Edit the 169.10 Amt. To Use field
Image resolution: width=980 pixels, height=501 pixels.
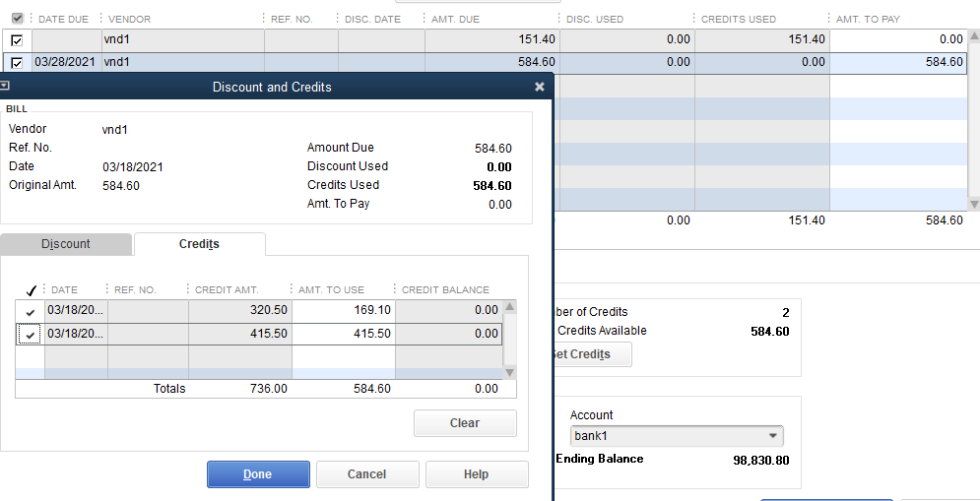(343, 312)
